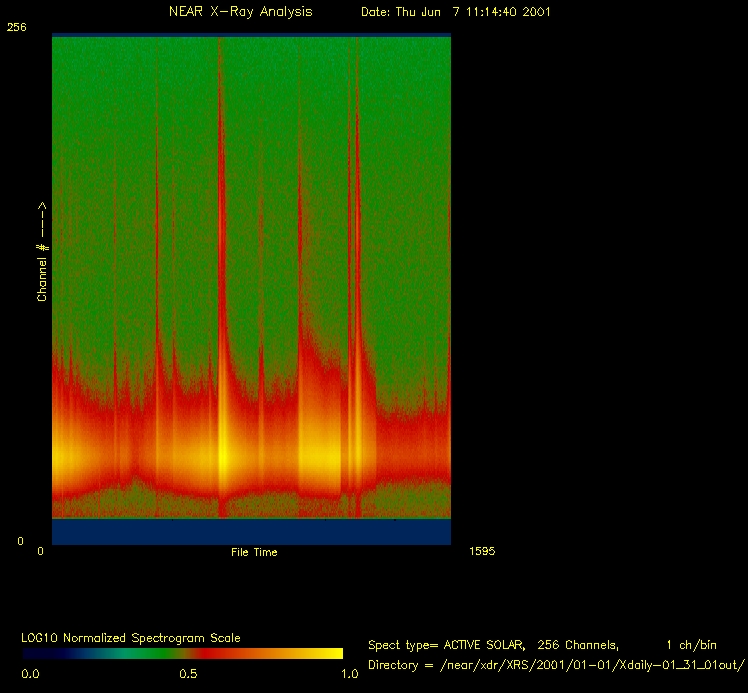The height and width of the screenshot is (693, 748).
Task: Click the 0.0 label under the color scale
Action: tap(32, 674)
